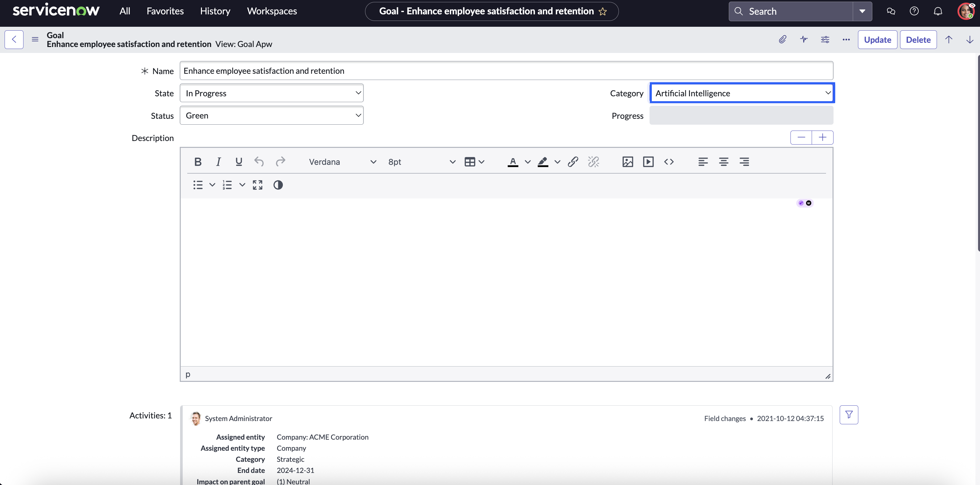Viewport: 980px width, 485px height.
Task: Open the source code editor icon
Action: coord(669,162)
